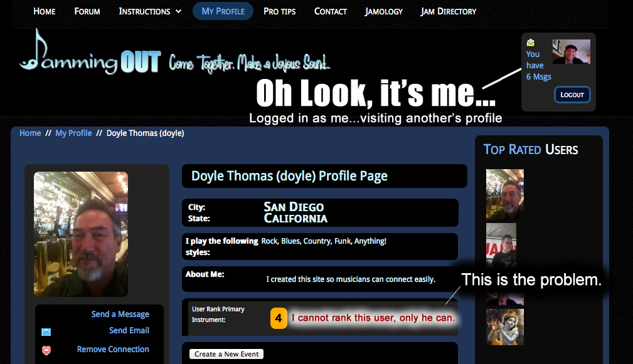Open the Pro Tips page
633x364 pixels.
point(279,11)
